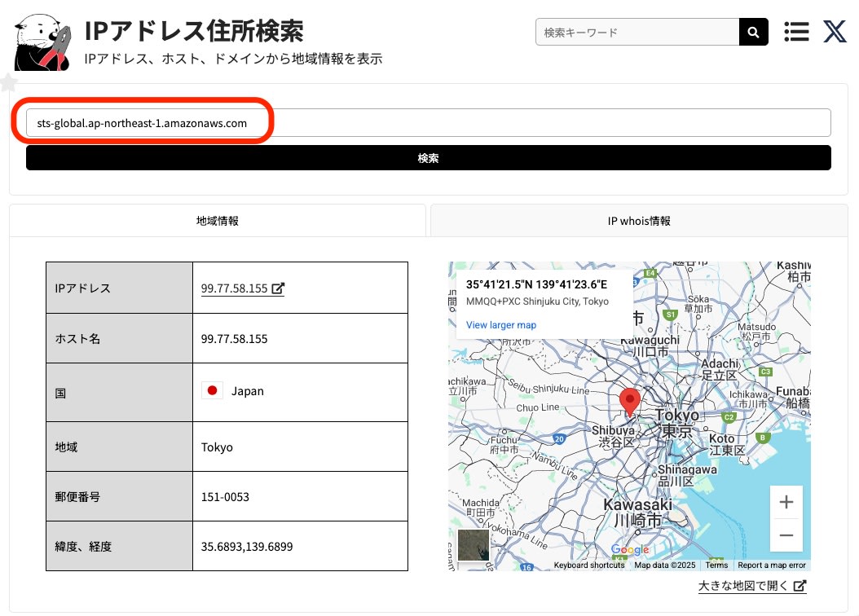
Task: Click the hostname input containing sts-global.ap-northeast-1.amazonaws.com
Action: 429,123
